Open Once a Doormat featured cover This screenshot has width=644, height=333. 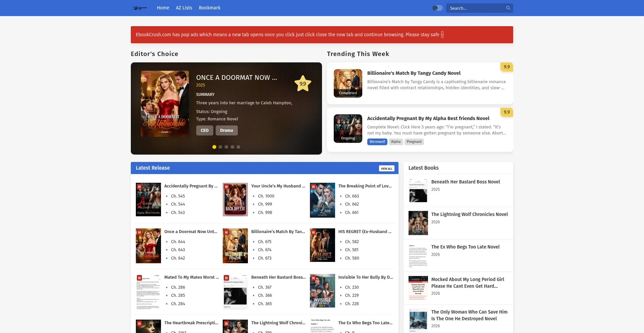coord(165,104)
